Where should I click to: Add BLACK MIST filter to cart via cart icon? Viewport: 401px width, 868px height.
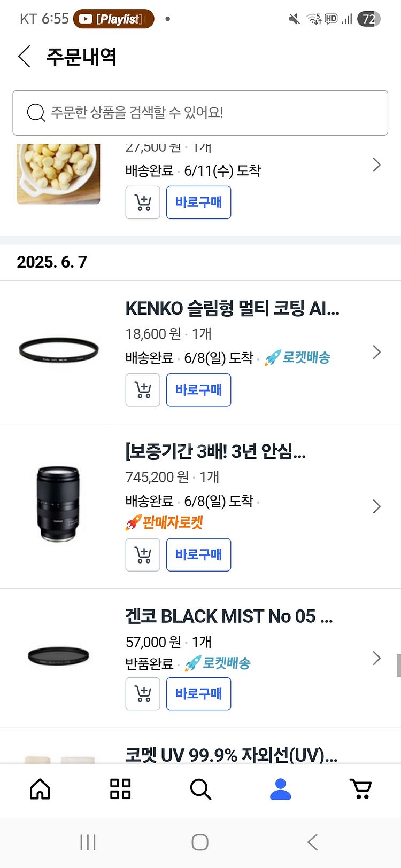click(x=143, y=694)
